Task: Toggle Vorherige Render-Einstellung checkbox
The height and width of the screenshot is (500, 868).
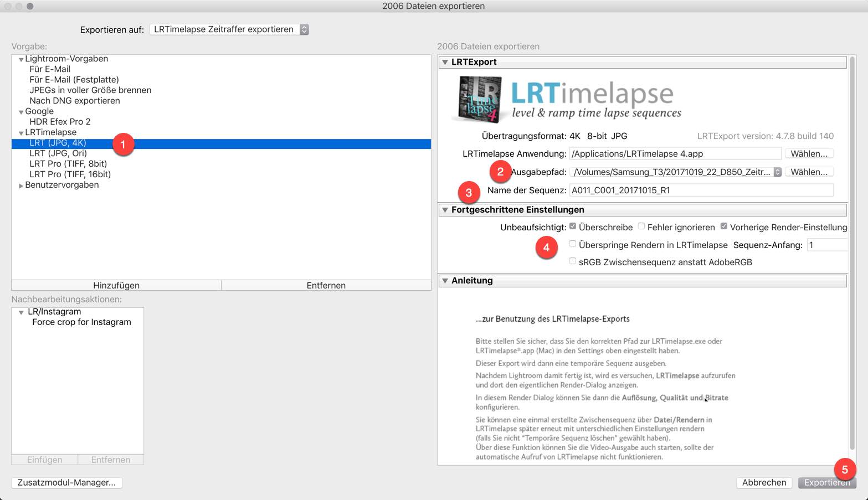Action: 723,226
